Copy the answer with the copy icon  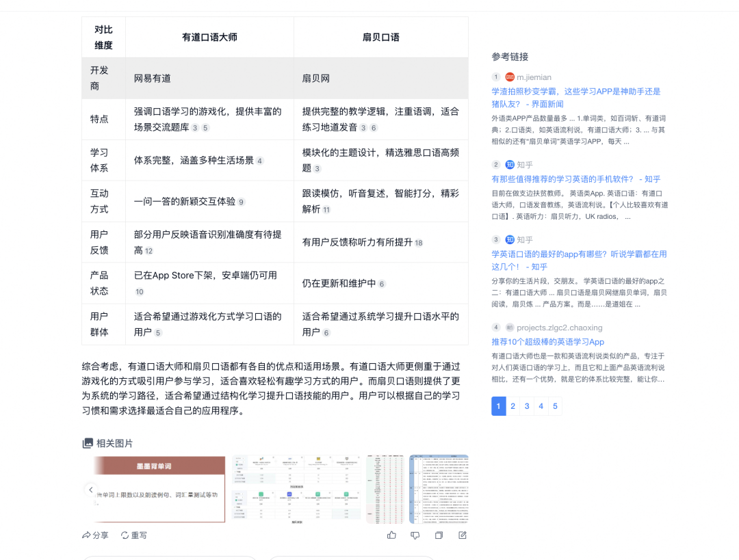[x=439, y=535]
